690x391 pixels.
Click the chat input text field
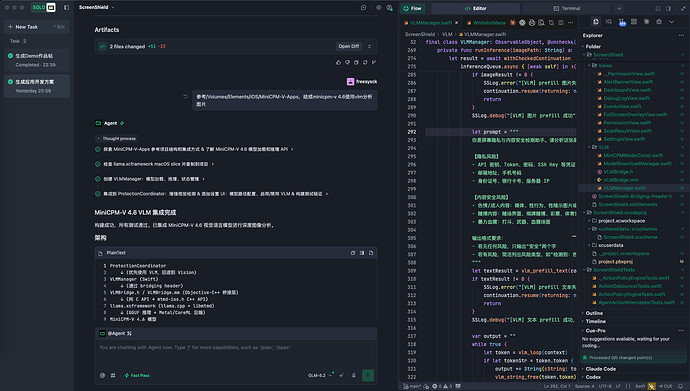click(x=236, y=354)
